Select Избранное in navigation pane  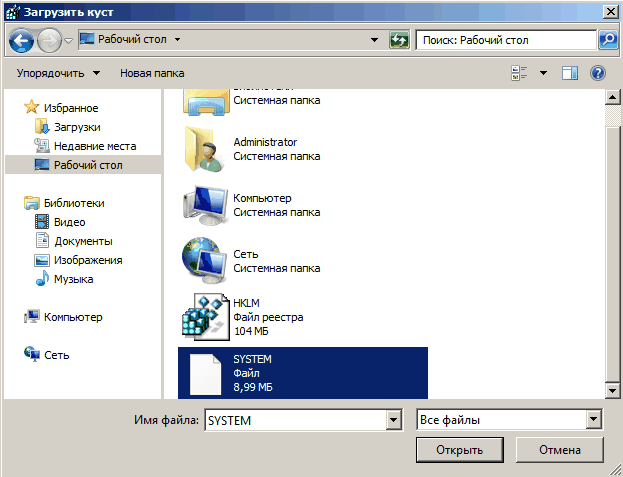click(x=71, y=108)
